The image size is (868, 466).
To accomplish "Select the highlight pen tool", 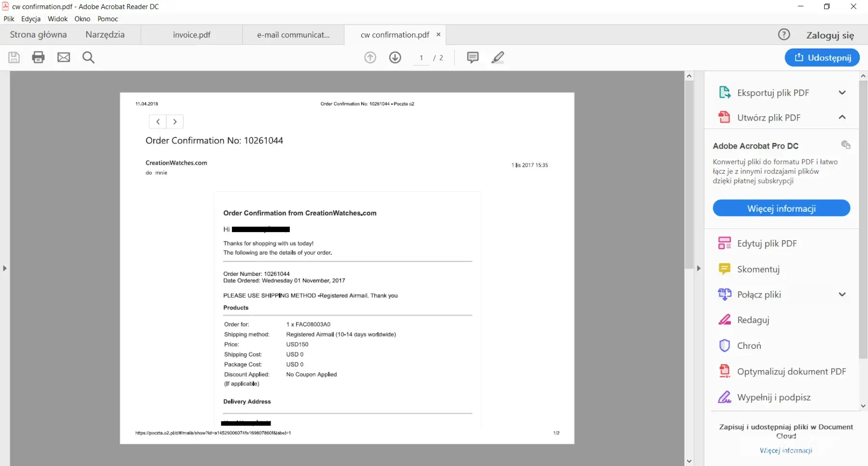I will click(498, 57).
